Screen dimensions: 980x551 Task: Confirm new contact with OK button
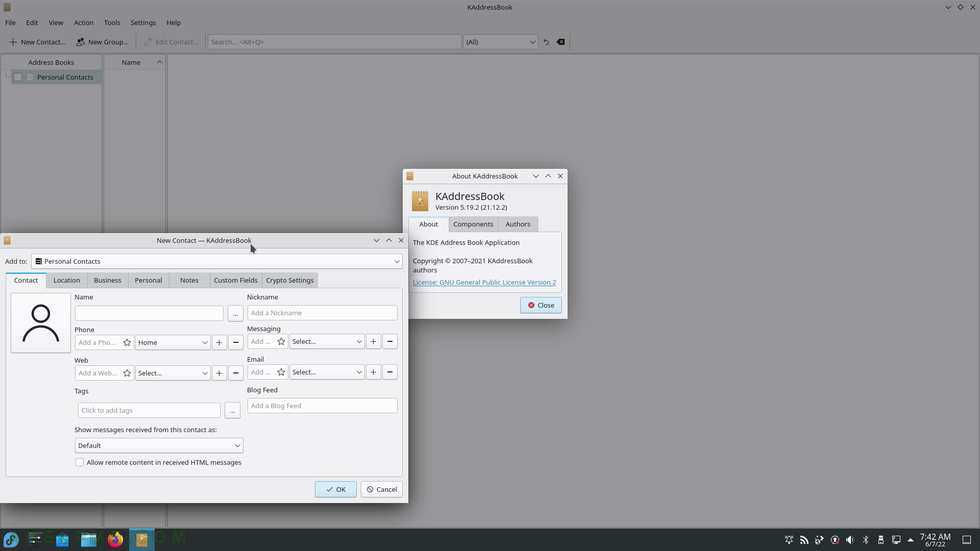(336, 489)
